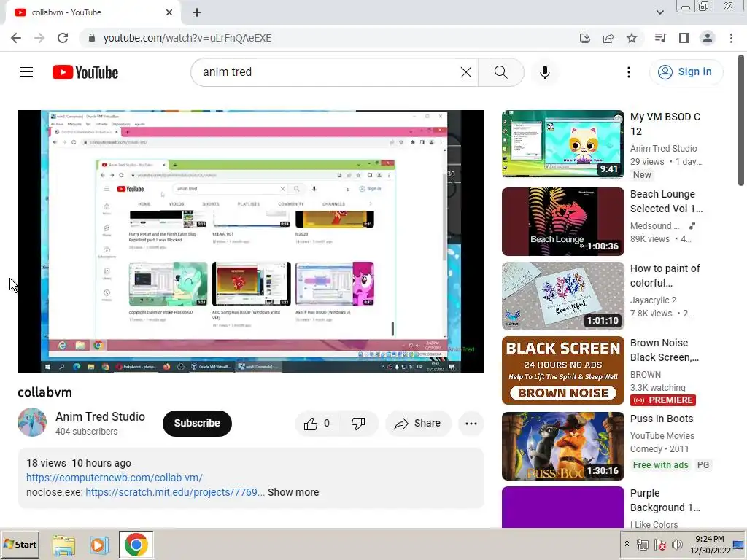Viewport: 747px width, 560px height.
Task: Select the collabvm - YouTube tab
Action: [93, 12]
